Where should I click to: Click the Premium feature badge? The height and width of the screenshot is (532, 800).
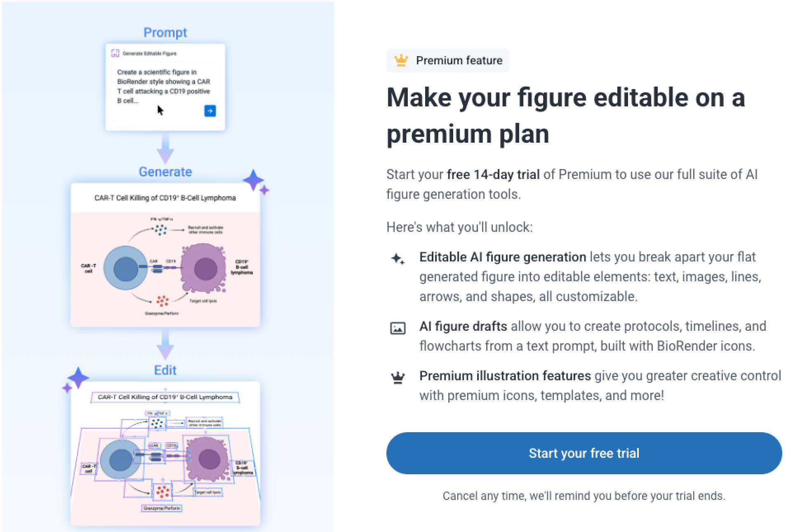[448, 61]
